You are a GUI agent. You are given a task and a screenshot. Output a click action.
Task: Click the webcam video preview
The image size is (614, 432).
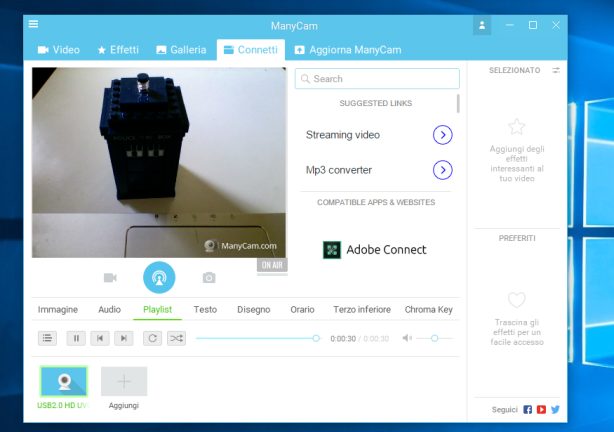(159, 162)
